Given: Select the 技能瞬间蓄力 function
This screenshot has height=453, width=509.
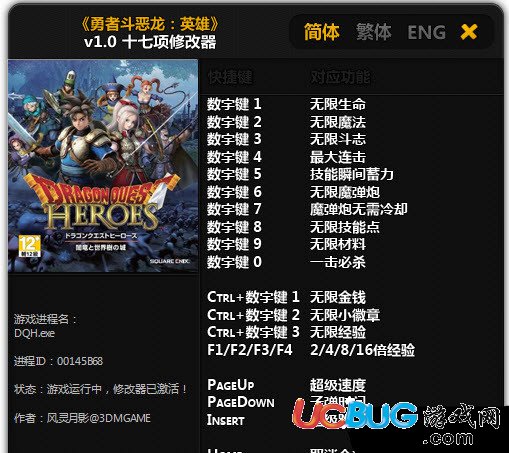Looking at the screenshot, I should click(352, 174).
